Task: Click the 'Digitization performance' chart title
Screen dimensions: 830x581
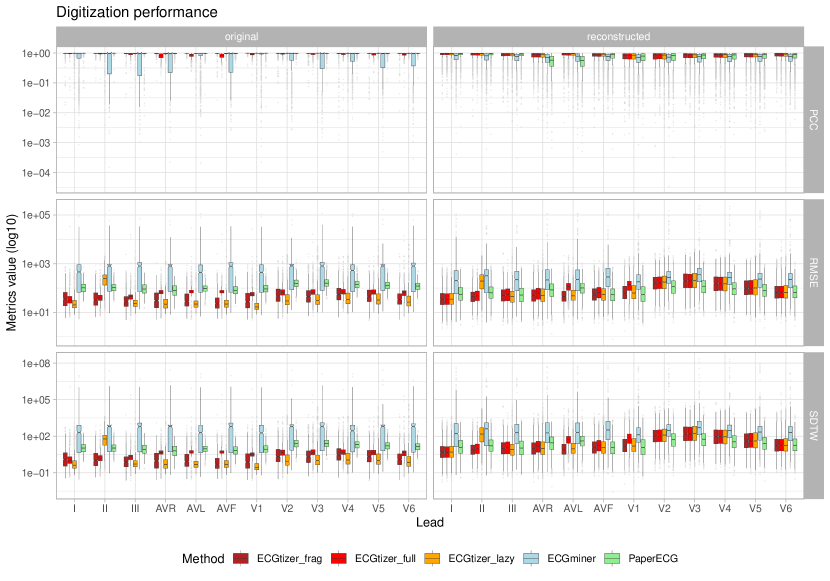Action: [137, 12]
